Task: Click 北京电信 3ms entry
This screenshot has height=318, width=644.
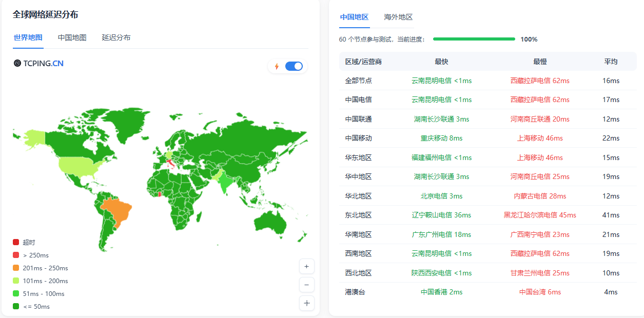Action: click(x=441, y=196)
